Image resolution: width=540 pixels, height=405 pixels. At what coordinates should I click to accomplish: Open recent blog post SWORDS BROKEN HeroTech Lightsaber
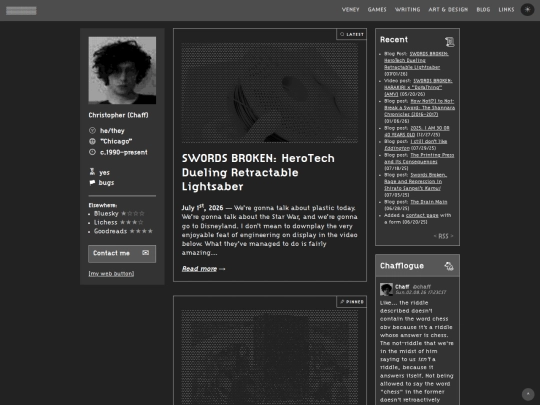[416, 60]
